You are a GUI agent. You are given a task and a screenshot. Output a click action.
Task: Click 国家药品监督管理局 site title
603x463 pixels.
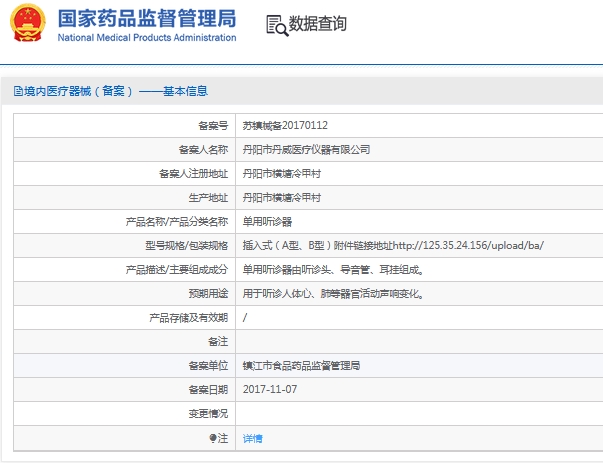coord(147,18)
